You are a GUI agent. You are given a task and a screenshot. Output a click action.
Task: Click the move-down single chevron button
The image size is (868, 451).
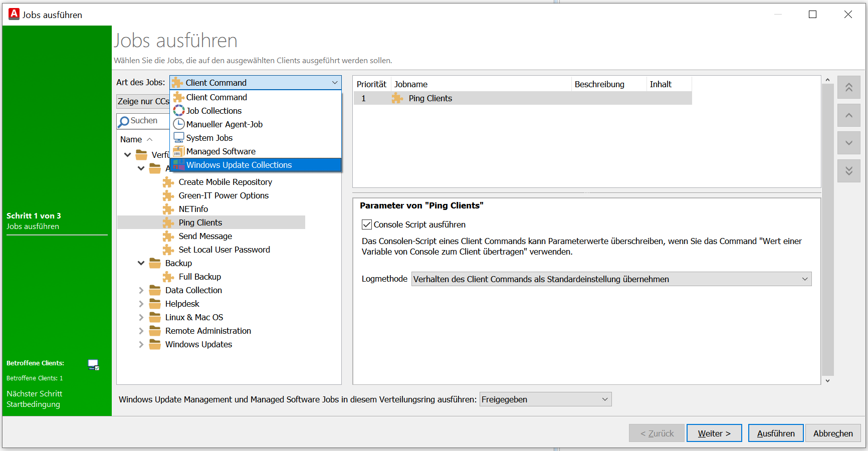[x=848, y=143]
